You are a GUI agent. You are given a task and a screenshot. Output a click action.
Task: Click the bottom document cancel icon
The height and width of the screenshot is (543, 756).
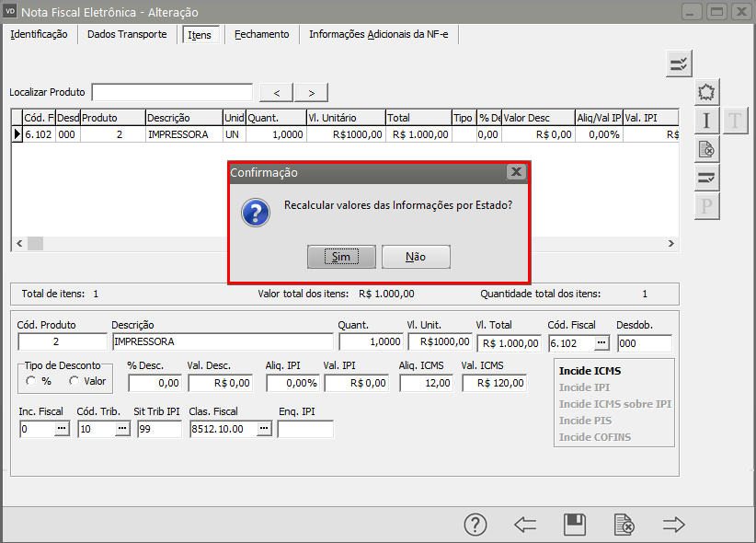pyautogui.click(x=624, y=525)
